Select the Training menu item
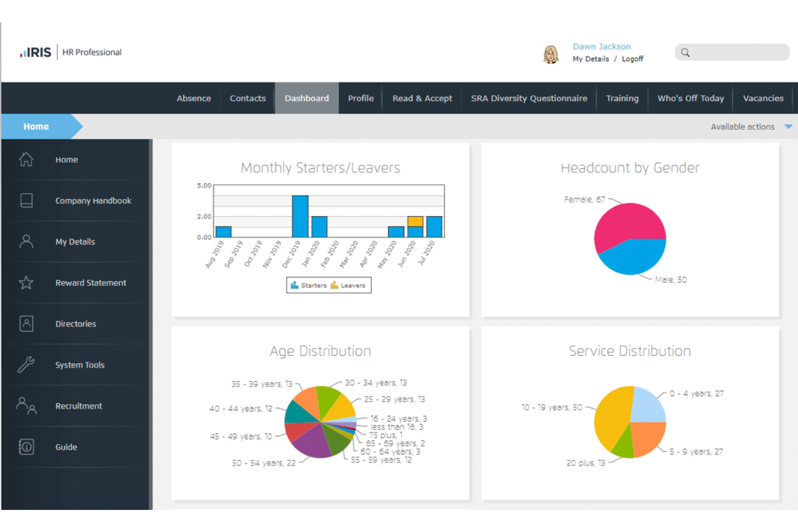 point(622,98)
